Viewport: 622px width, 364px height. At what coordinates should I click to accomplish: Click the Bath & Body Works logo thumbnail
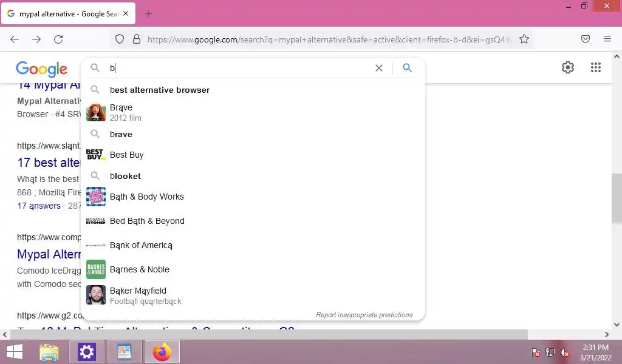point(95,197)
